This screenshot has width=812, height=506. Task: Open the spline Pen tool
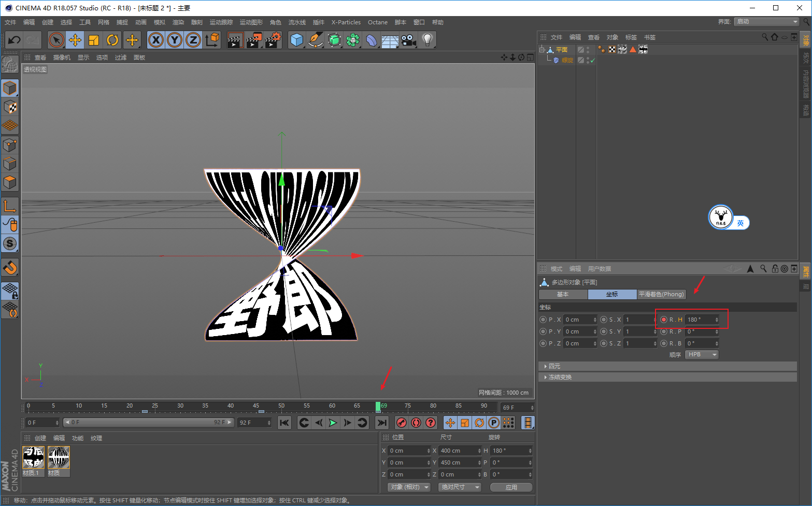point(316,40)
